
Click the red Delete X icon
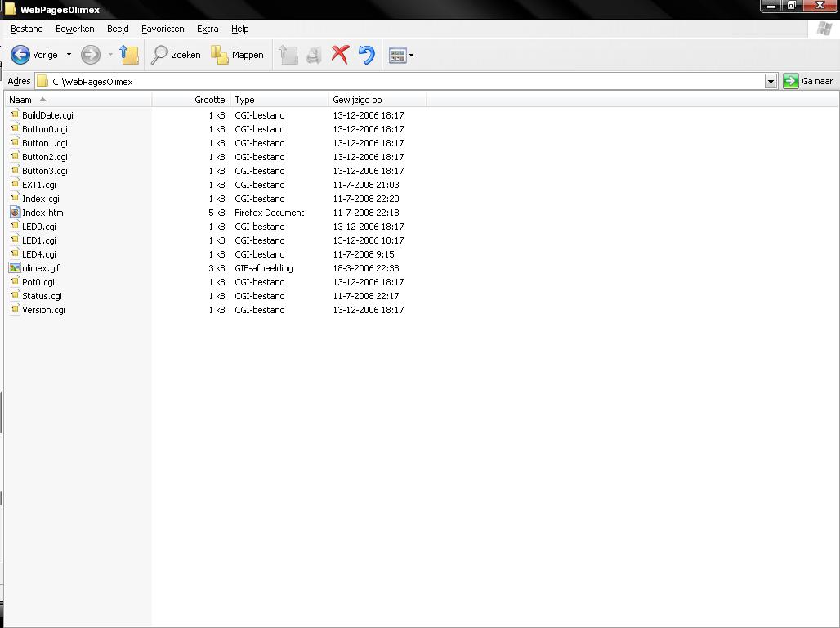pos(340,55)
